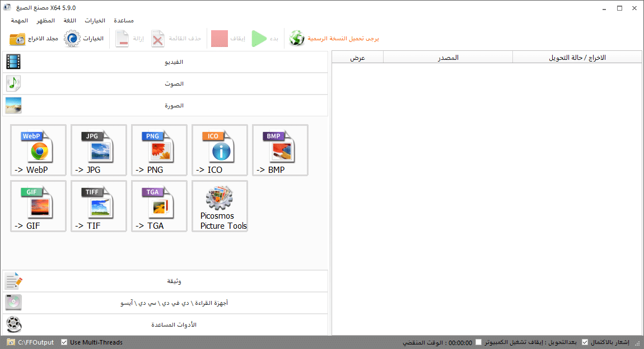Disable the completion notification checkbox
Viewport: 644px width, 349px height.
585,342
